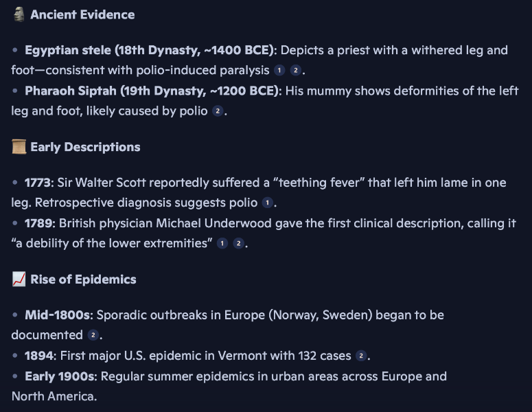Image resolution: width=532 pixels, height=412 pixels.
Task: Click the bold year 1789
Action: (39, 223)
